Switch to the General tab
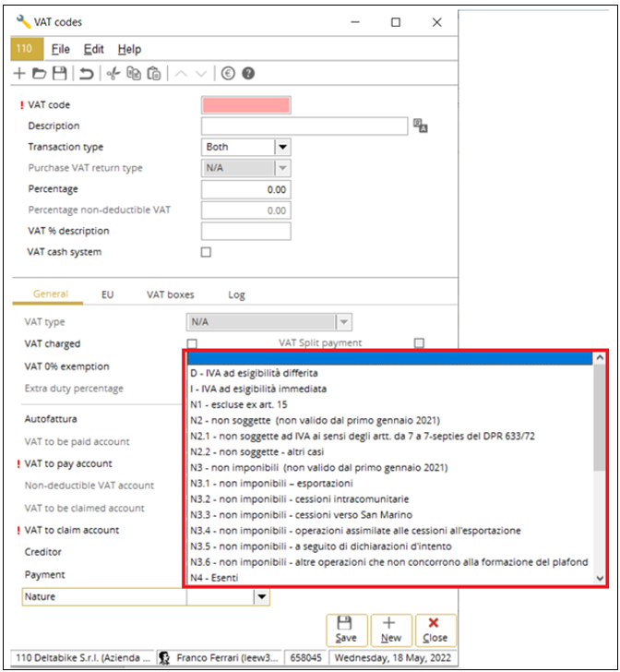 pos(51,294)
